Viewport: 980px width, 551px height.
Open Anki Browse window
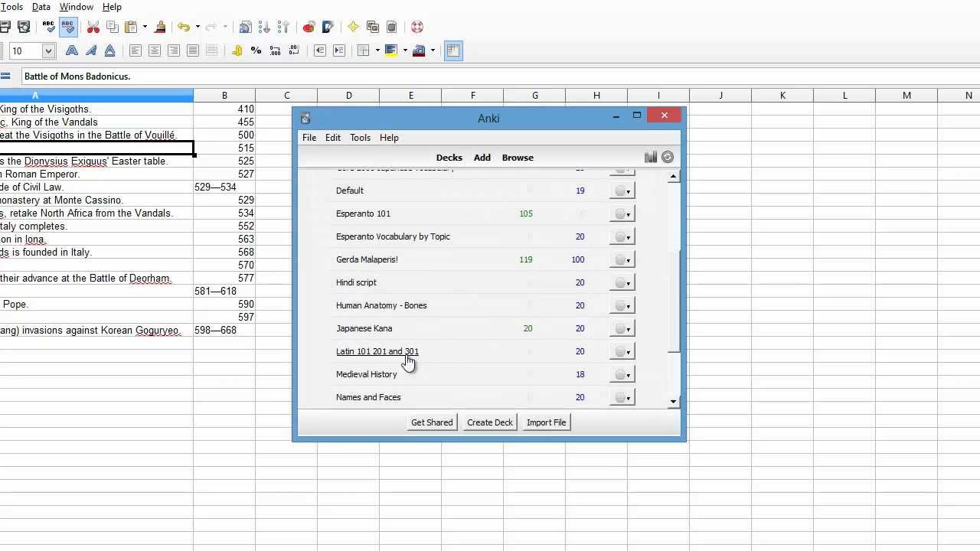click(x=518, y=158)
